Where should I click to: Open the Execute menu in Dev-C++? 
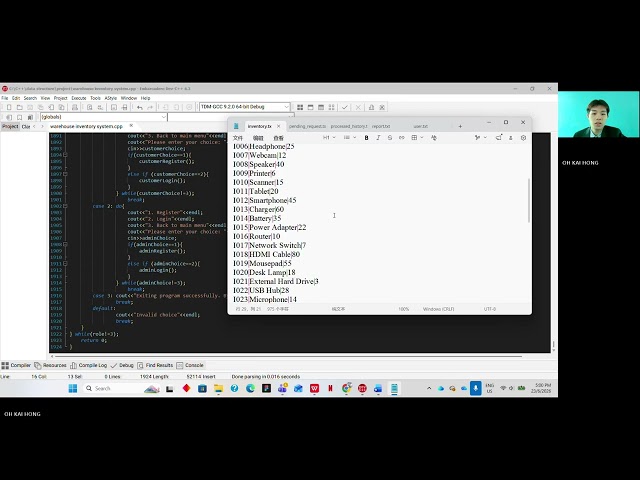coord(79,98)
